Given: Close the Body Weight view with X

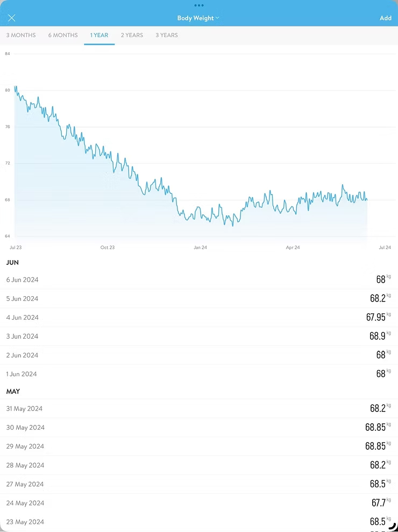Looking at the screenshot, I should click(11, 18).
